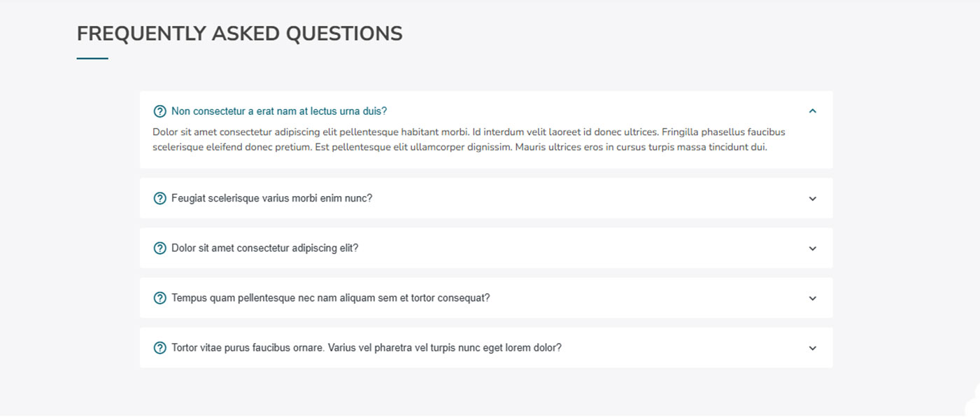Collapse the "Non consectetur" answer using the up chevron
Viewport: 980px width, 420px height.
coord(812,111)
